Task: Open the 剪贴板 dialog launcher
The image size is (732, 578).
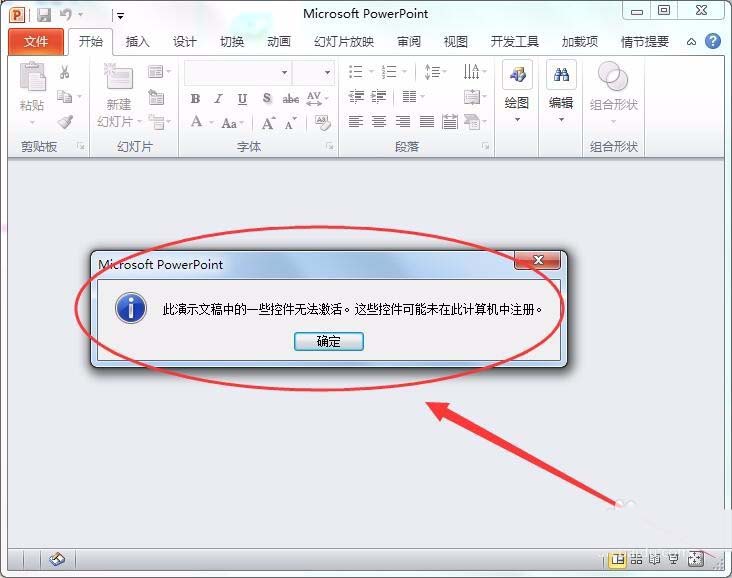Action: pyautogui.click(x=81, y=147)
